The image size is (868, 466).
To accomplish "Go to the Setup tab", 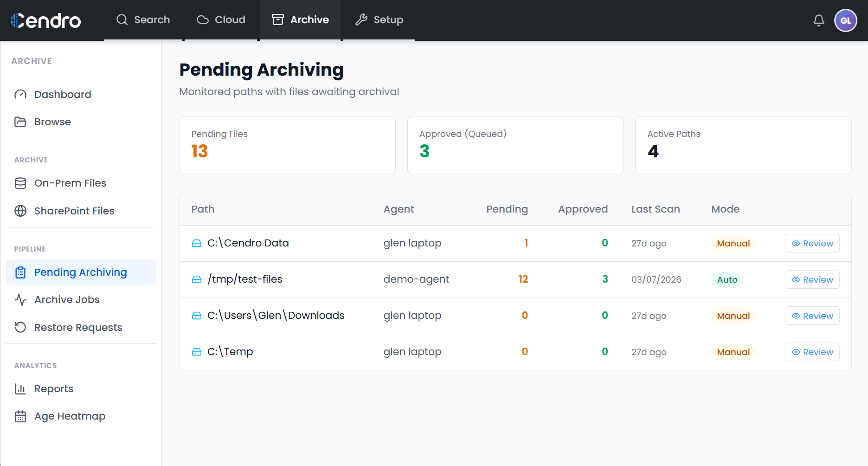I will [379, 20].
